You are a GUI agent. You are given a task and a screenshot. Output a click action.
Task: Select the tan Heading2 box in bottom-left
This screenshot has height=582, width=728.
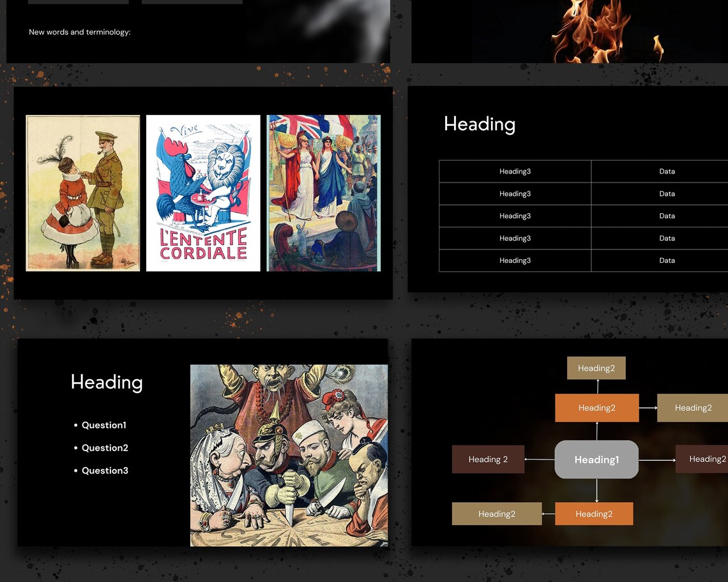click(497, 514)
